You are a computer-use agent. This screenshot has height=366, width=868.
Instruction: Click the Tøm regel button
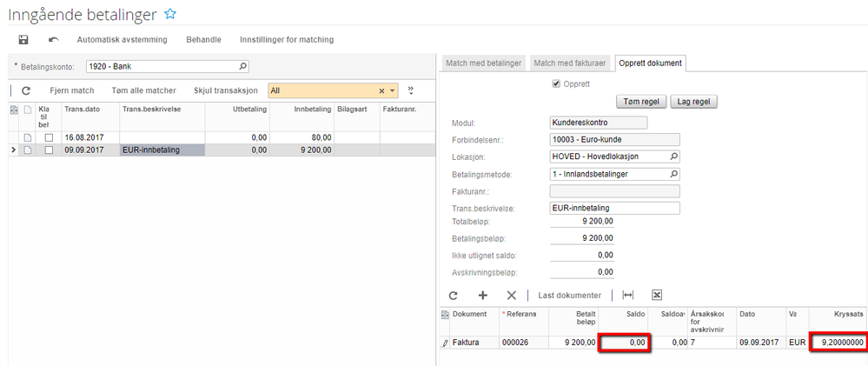641,102
